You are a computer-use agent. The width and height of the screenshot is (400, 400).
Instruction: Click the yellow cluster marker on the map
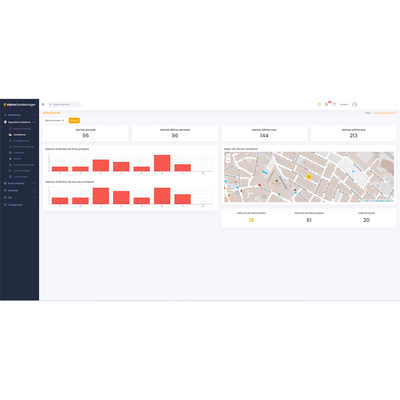pyautogui.click(x=309, y=177)
